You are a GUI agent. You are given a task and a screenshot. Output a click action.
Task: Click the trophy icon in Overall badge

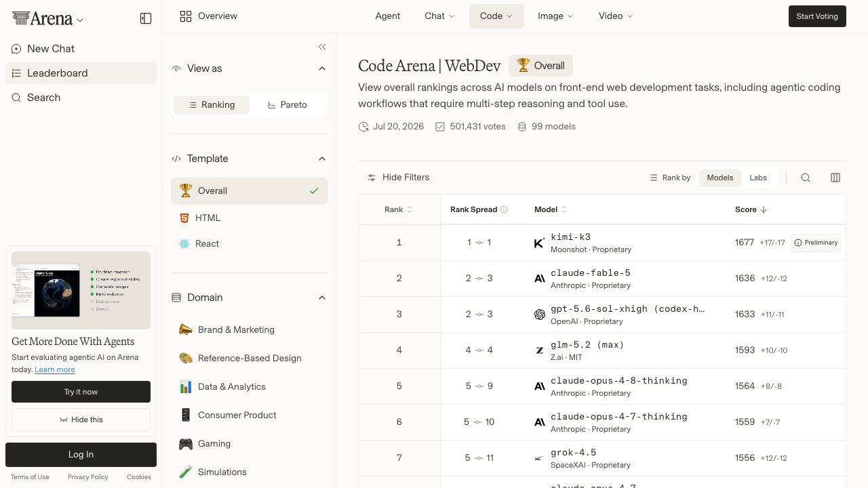(523, 65)
